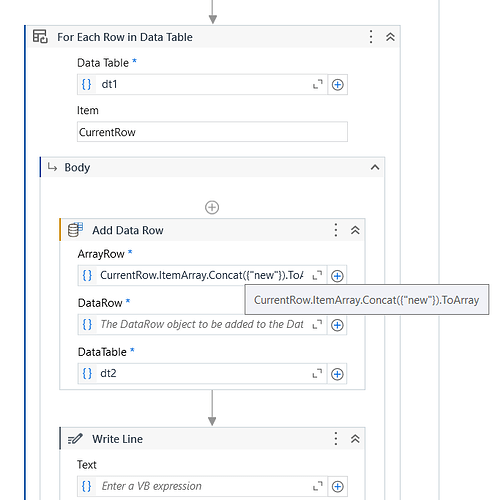Open expression editor for dt1 field
This screenshot has width=500, height=500.
tap(318, 84)
